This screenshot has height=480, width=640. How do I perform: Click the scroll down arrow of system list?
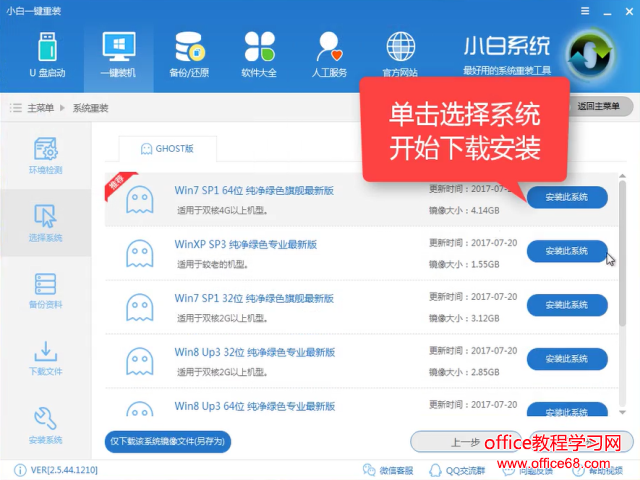click(x=622, y=413)
